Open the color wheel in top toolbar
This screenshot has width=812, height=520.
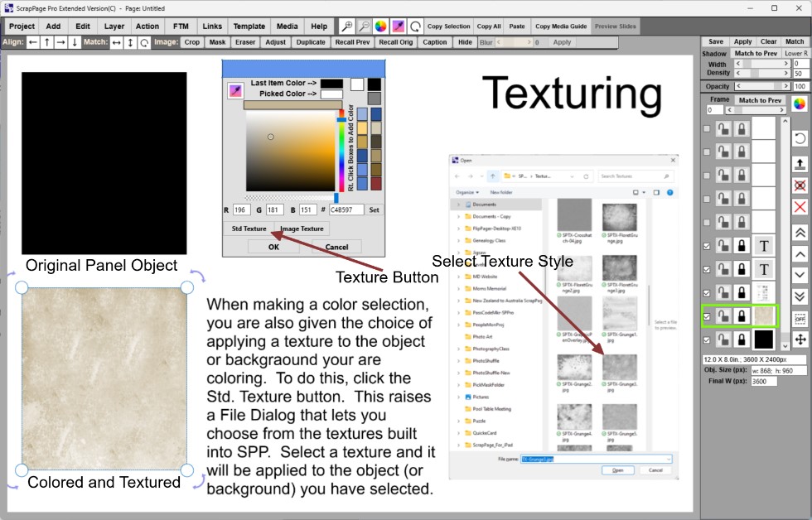coord(381,26)
